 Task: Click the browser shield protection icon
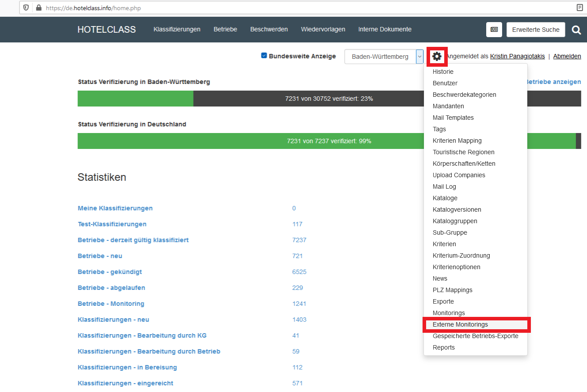(26, 8)
